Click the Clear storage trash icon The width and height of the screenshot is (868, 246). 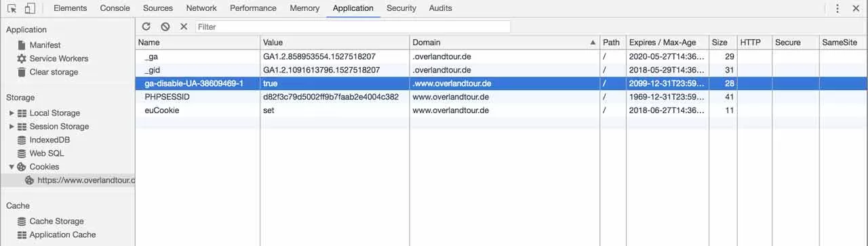point(22,72)
